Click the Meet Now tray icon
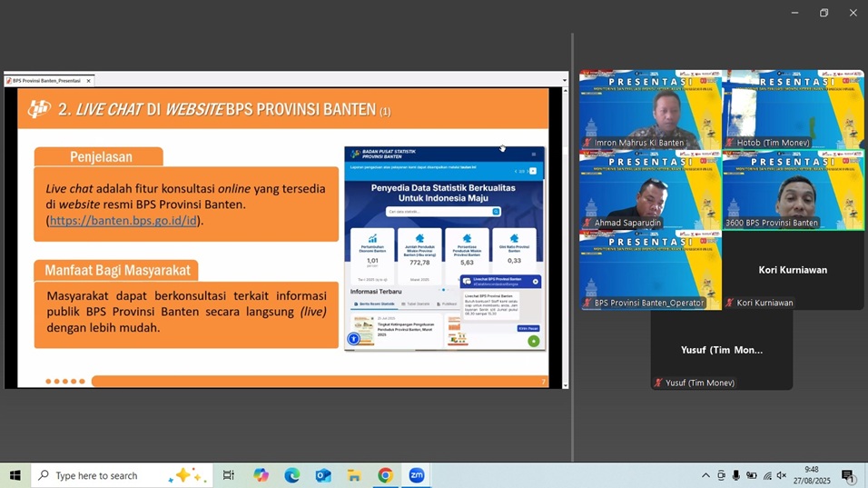 [x=721, y=475]
